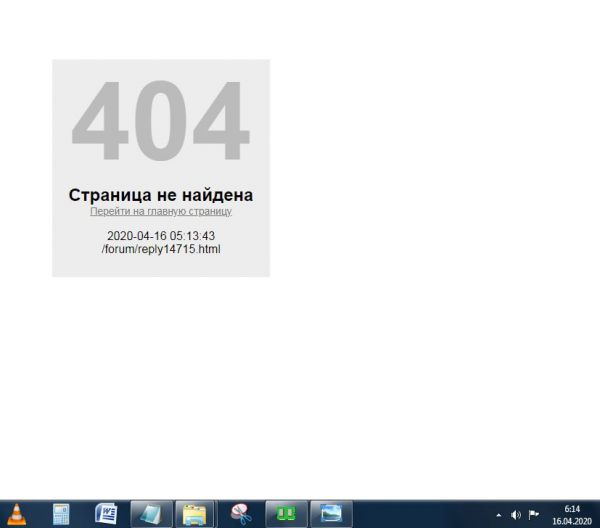Open VLC media player from the taskbar
This screenshot has height=528, width=600.
pos(17,514)
